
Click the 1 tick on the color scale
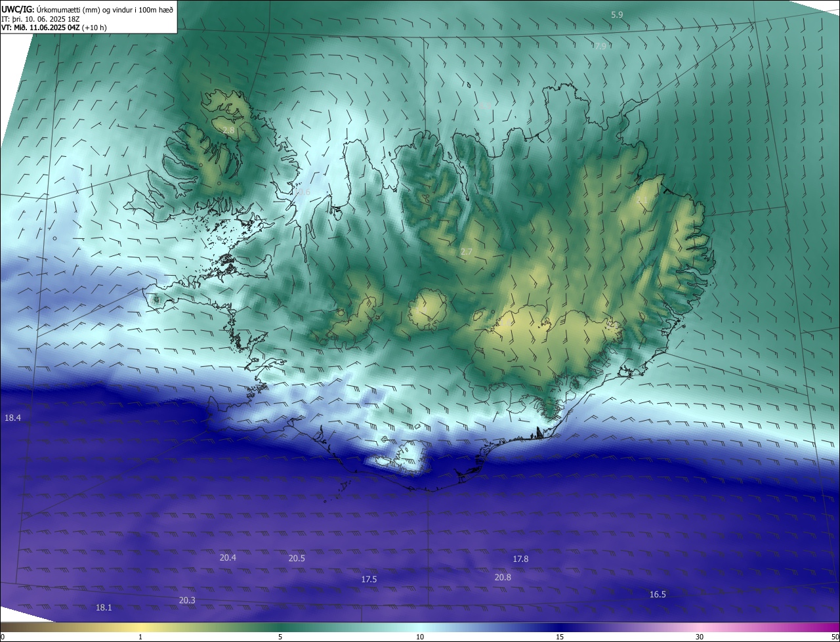click(140, 637)
